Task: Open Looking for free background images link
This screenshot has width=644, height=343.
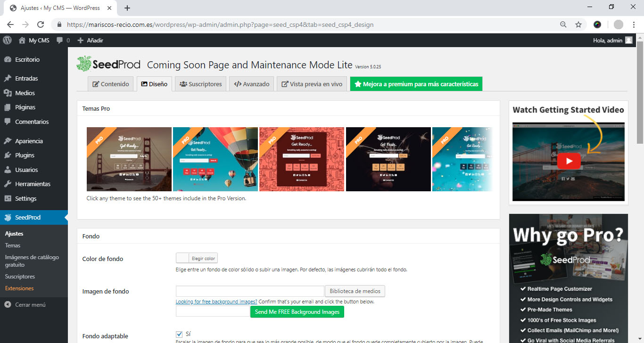Action: pos(216,302)
